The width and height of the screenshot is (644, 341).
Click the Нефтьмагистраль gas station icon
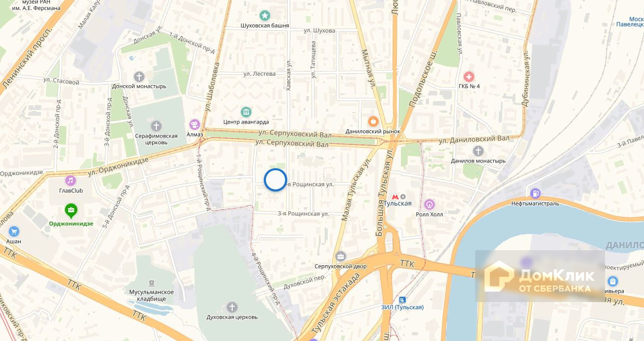point(535,194)
